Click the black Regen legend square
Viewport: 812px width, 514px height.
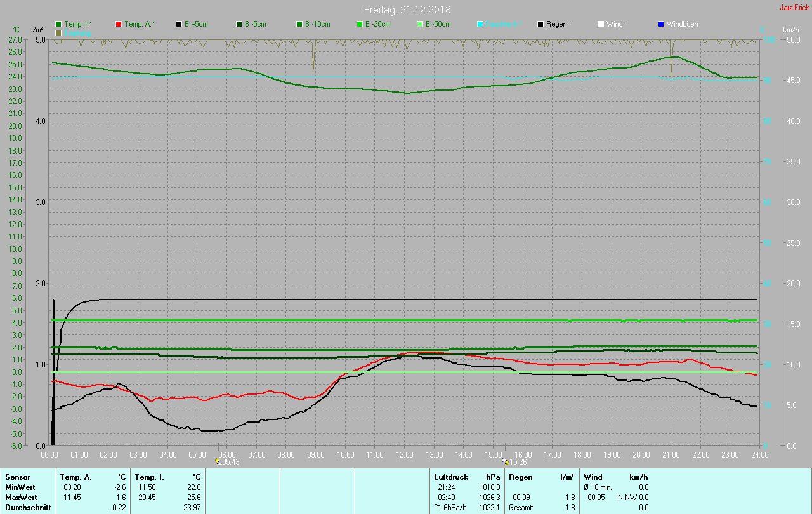[x=540, y=24]
